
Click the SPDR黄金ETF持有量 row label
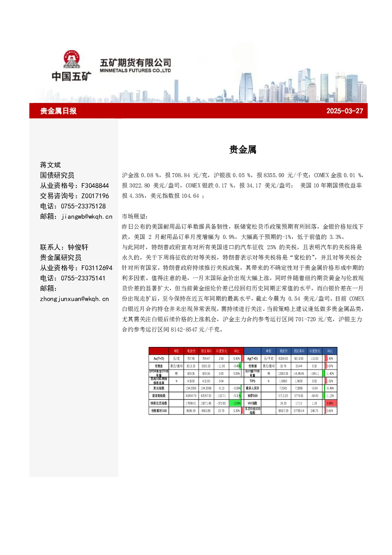(x=159, y=373)
